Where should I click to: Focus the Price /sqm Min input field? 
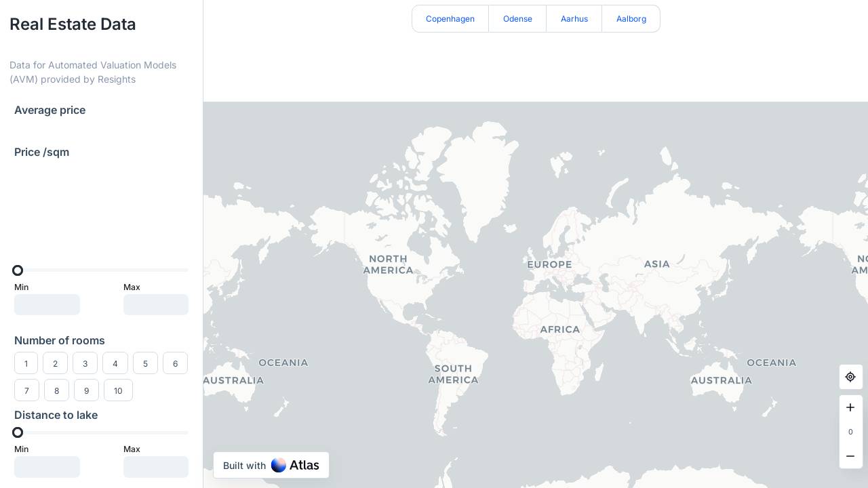pyautogui.click(x=47, y=304)
